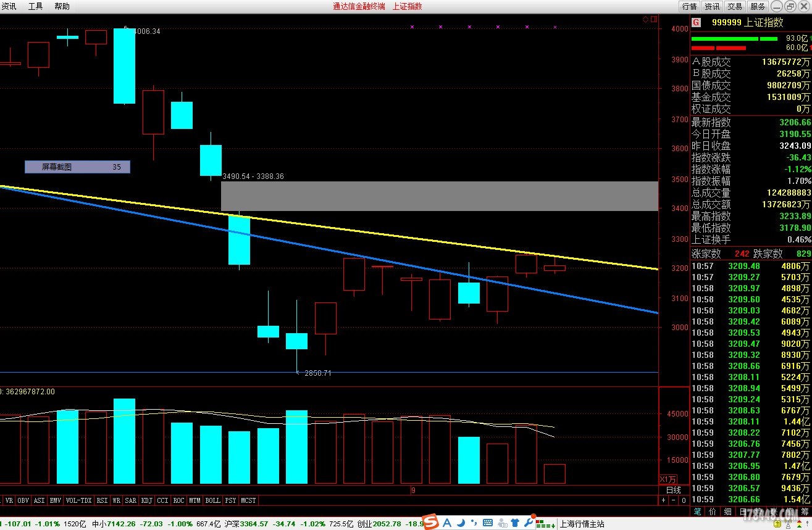Toggle the A input mode on the Sogou bar
The height and width of the screenshot is (530, 812).
(x=447, y=523)
